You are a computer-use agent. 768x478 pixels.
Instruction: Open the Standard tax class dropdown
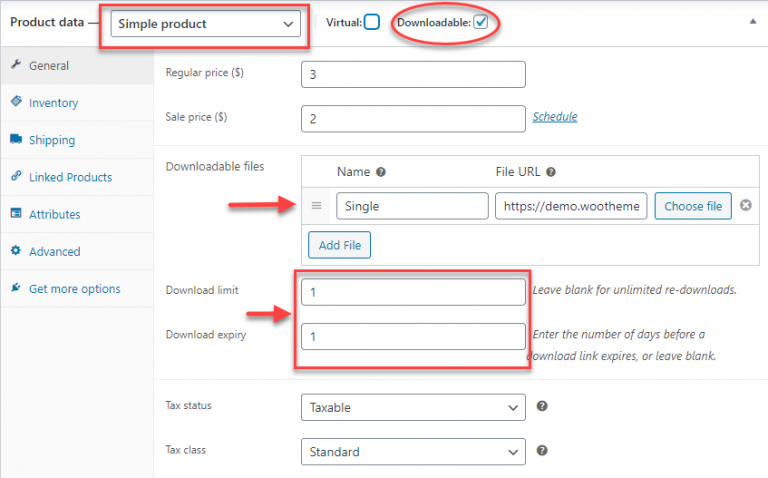(413, 452)
